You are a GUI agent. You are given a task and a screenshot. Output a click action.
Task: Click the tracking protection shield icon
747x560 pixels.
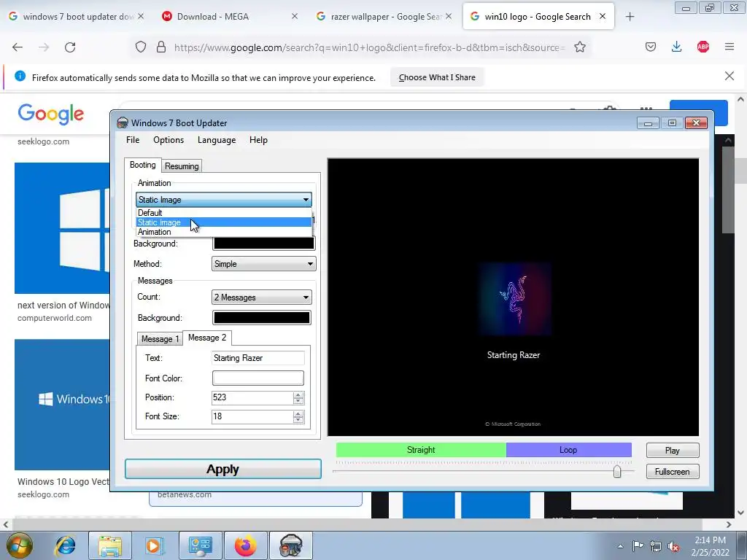pyautogui.click(x=141, y=47)
